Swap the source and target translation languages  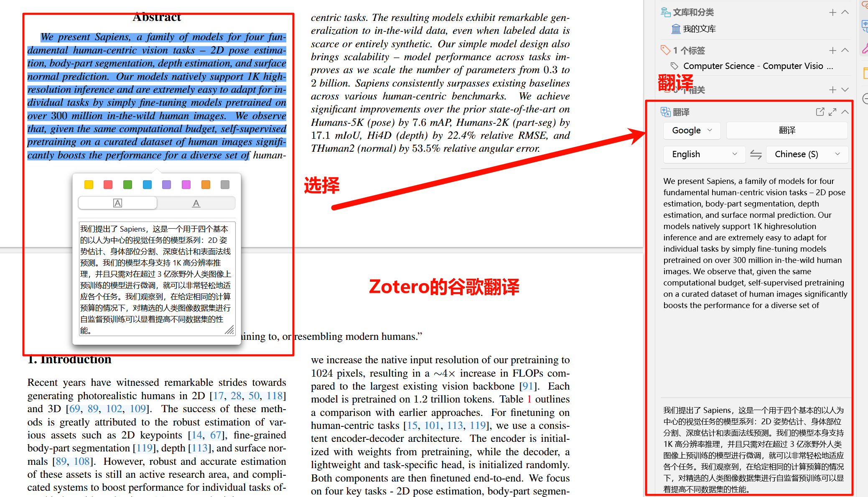[x=756, y=154]
